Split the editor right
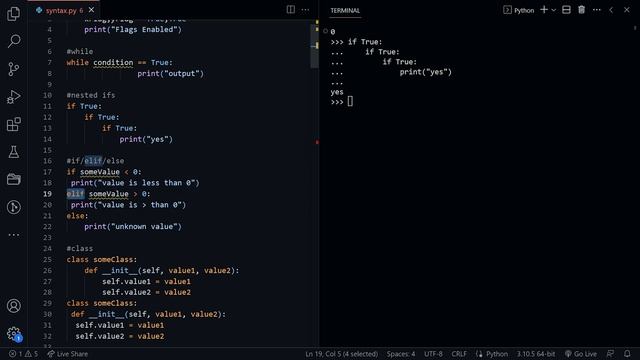Image resolution: width=640 pixels, height=360 pixels. (291, 9)
